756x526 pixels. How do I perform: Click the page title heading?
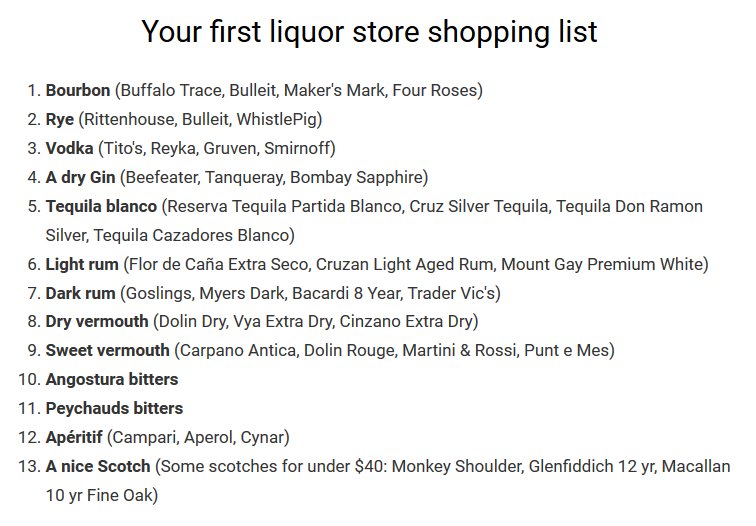coord(369,32)
